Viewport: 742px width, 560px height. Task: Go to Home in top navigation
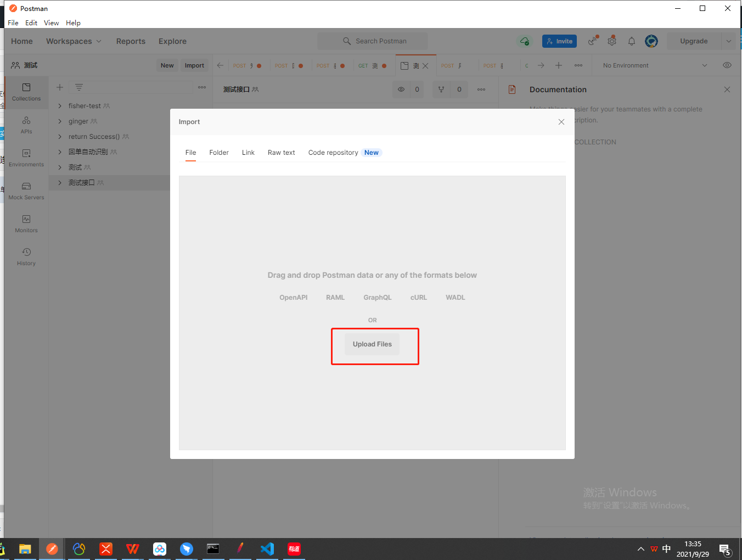(x=22, y=41)
